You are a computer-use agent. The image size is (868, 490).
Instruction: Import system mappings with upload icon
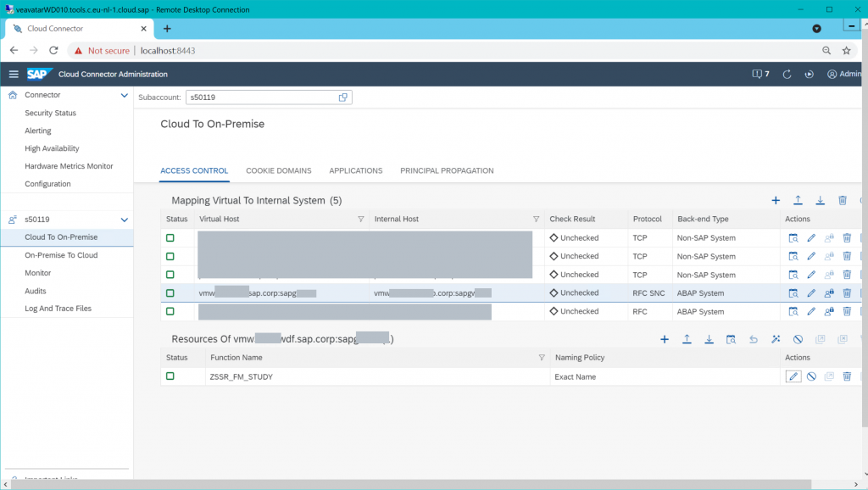click(798, 200)
